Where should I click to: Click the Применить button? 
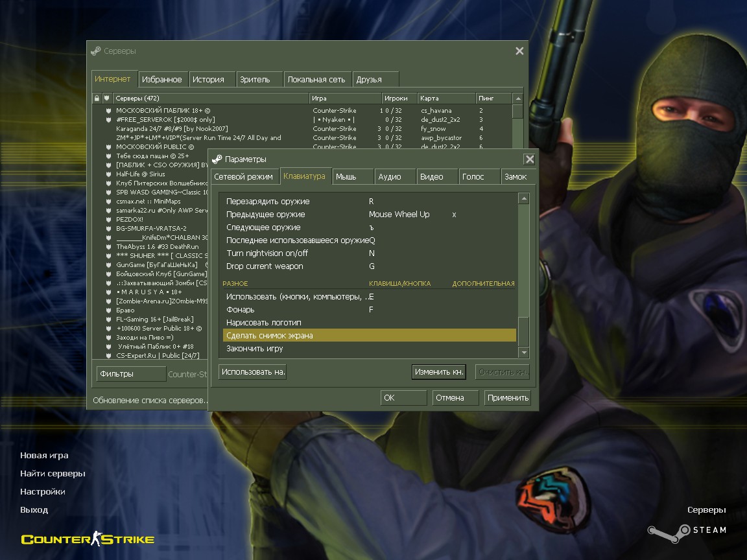[x=508, y=397]
